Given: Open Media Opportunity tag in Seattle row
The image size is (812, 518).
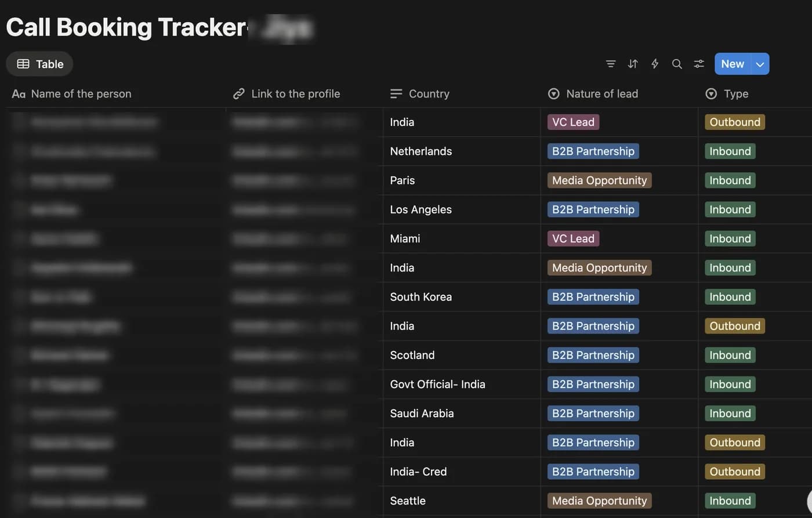Looking at the screenshot, I should click(599, 501).
